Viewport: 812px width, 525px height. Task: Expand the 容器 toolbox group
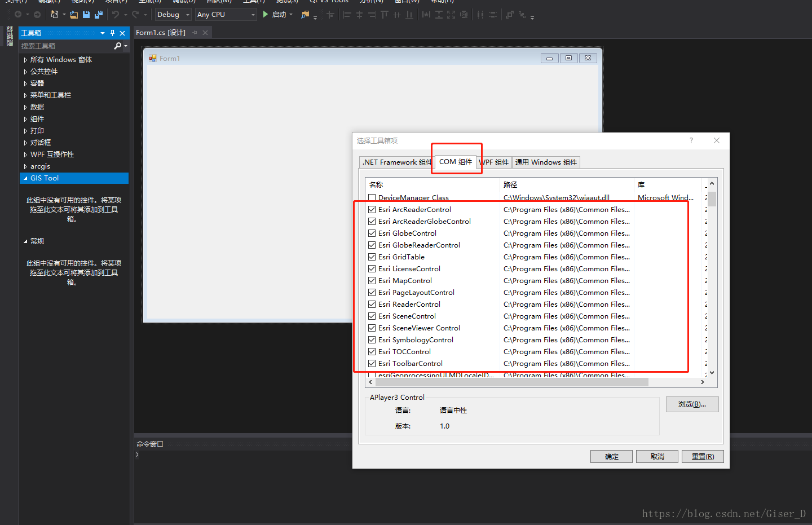coord(25,83)
